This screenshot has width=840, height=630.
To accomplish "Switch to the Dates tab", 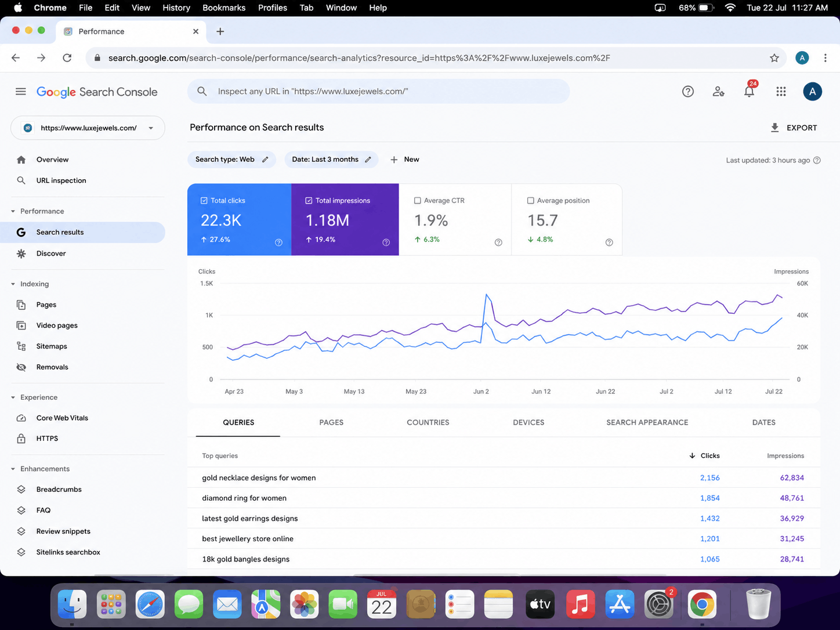I will [763, 422].
